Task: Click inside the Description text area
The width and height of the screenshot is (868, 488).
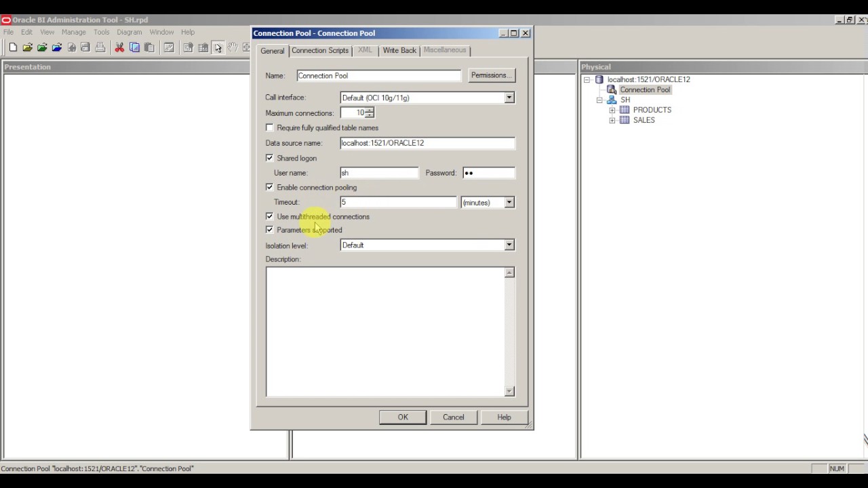Action: click(385, 331)
